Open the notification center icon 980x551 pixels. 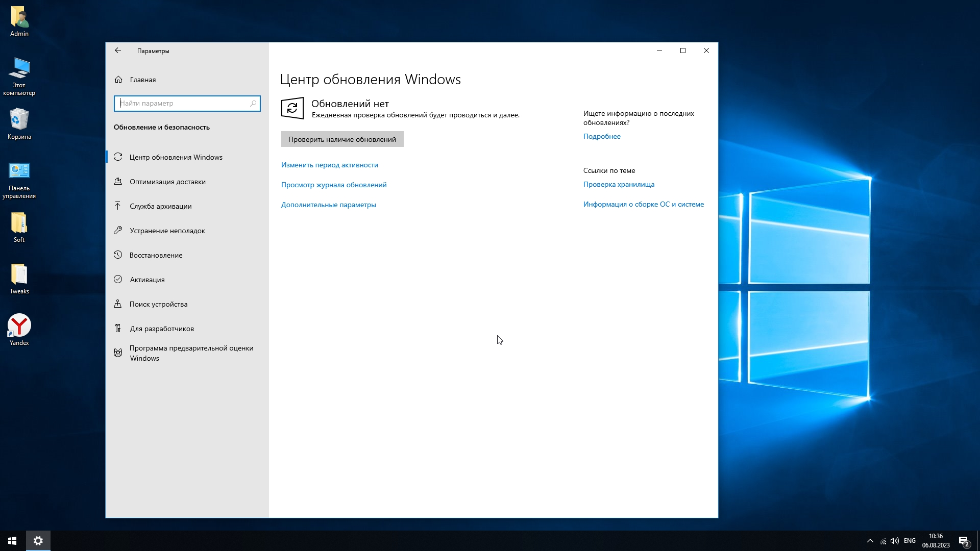964,541
